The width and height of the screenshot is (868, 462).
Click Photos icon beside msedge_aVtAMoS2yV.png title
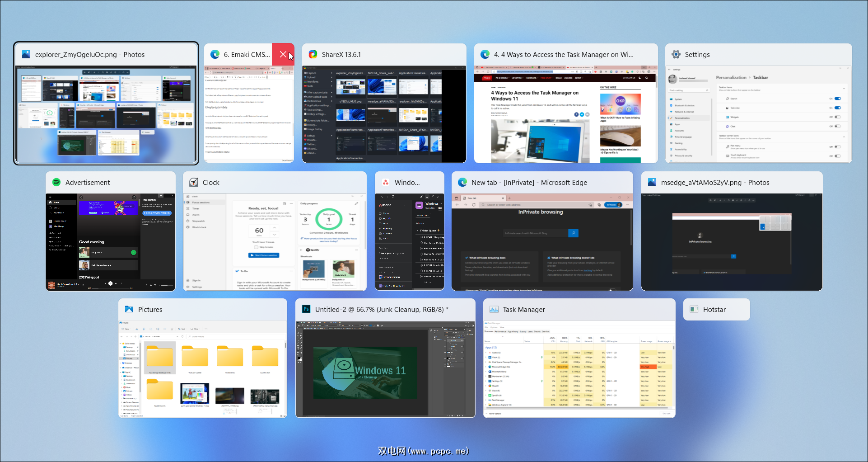click(x=652, y=183)
